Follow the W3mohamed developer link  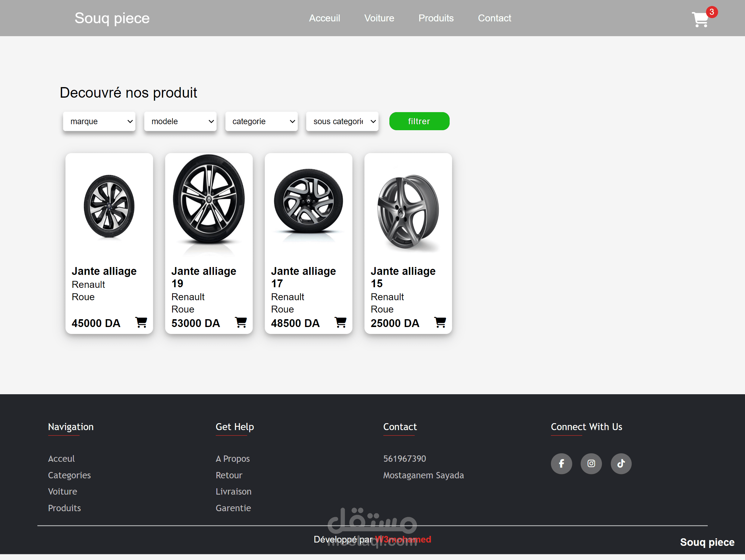[x=403, y=539]
